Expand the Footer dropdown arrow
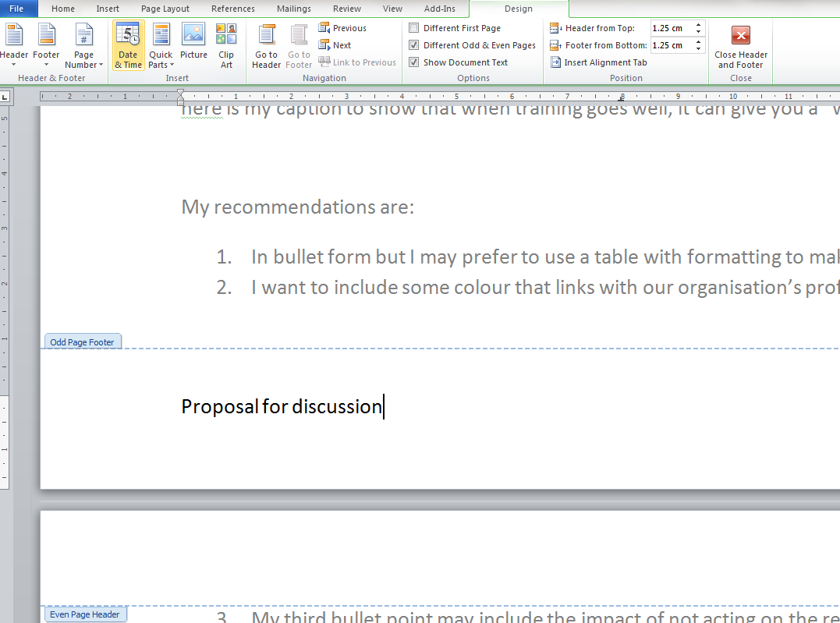 (x=47, y=65)
